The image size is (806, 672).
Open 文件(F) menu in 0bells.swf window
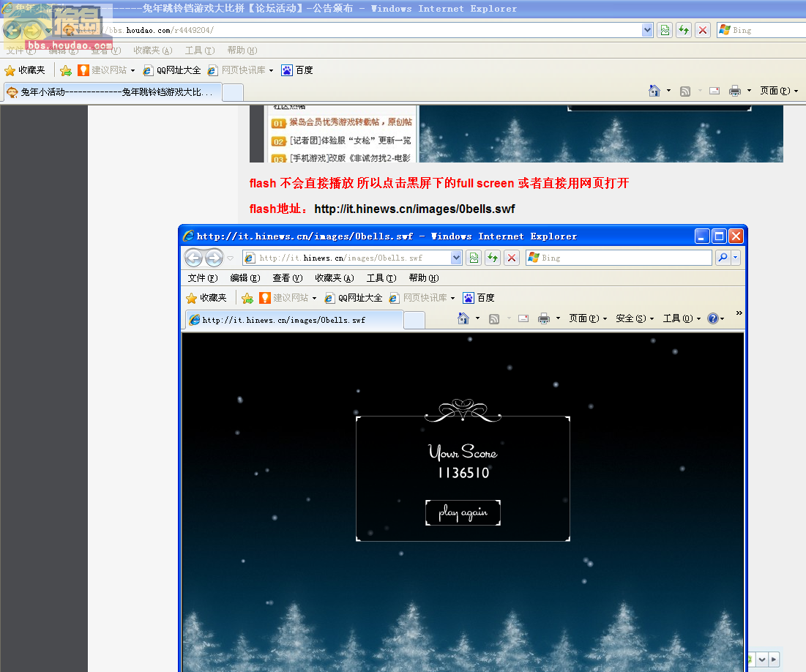click(x=203, y=278)
